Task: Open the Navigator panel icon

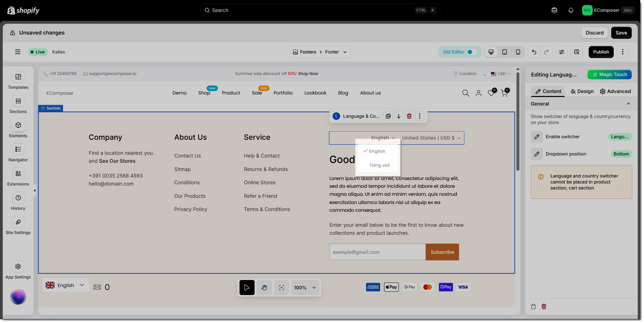Action: tap(18, 150)
